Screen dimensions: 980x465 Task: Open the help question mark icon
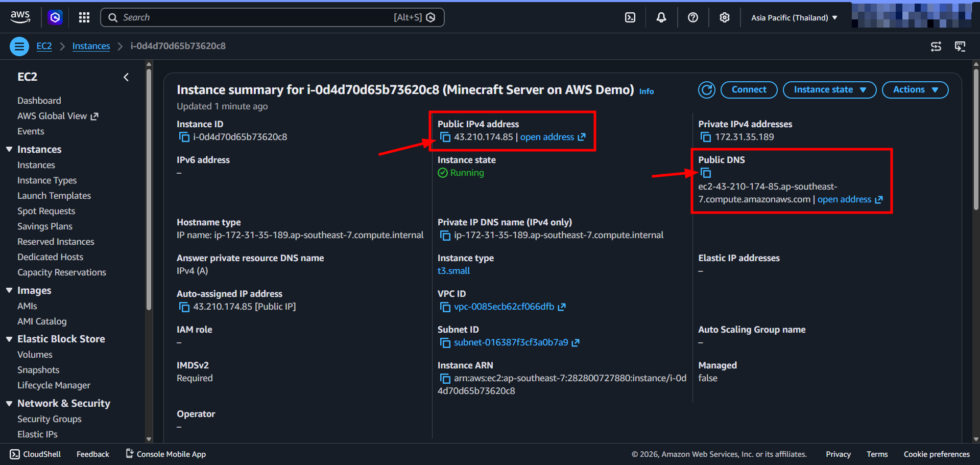(693, 17)
